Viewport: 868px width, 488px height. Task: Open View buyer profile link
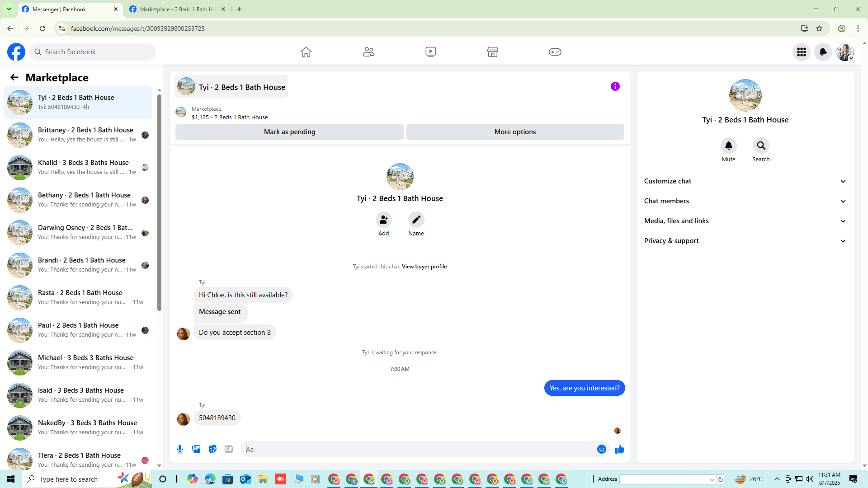424,267
